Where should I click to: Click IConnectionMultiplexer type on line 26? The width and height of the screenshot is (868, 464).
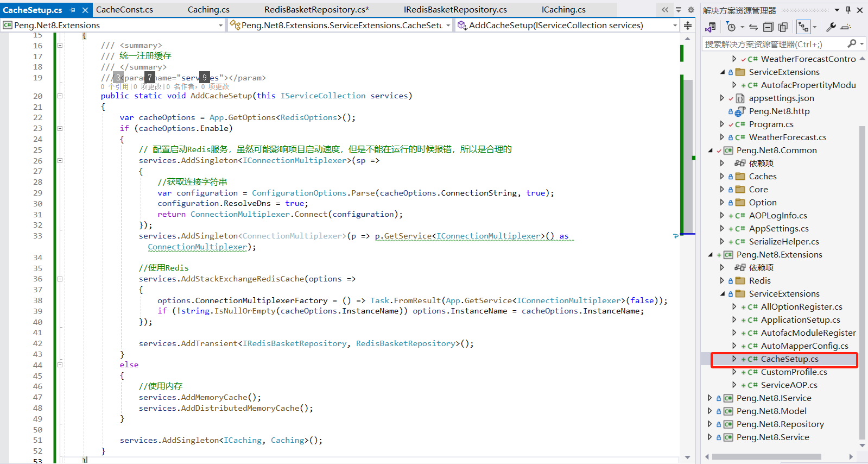coord(294,160)
